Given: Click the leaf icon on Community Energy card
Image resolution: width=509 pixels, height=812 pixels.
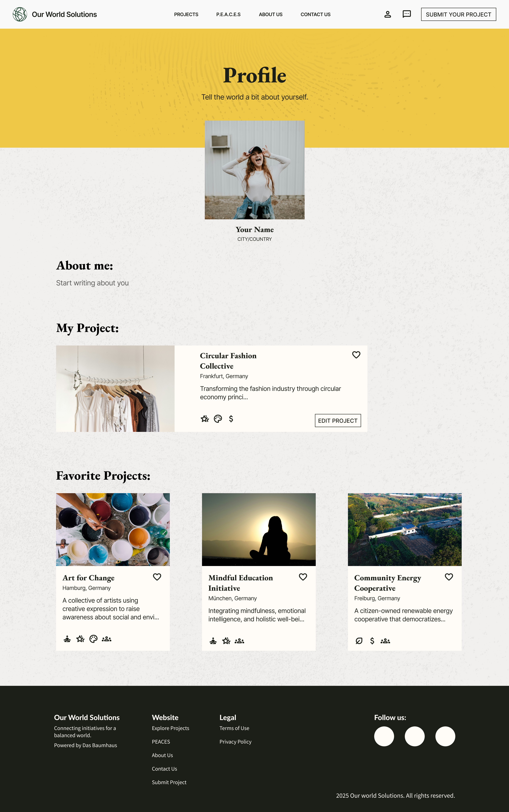Looking at the screenshot, I should [x=359, y=641].
